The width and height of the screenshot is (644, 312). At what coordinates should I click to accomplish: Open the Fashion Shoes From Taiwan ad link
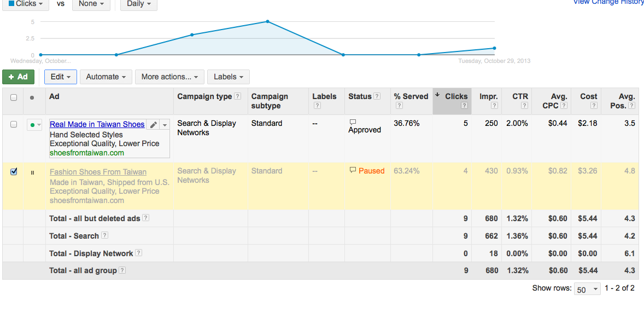pyautogui.click(x=98, y=172)
